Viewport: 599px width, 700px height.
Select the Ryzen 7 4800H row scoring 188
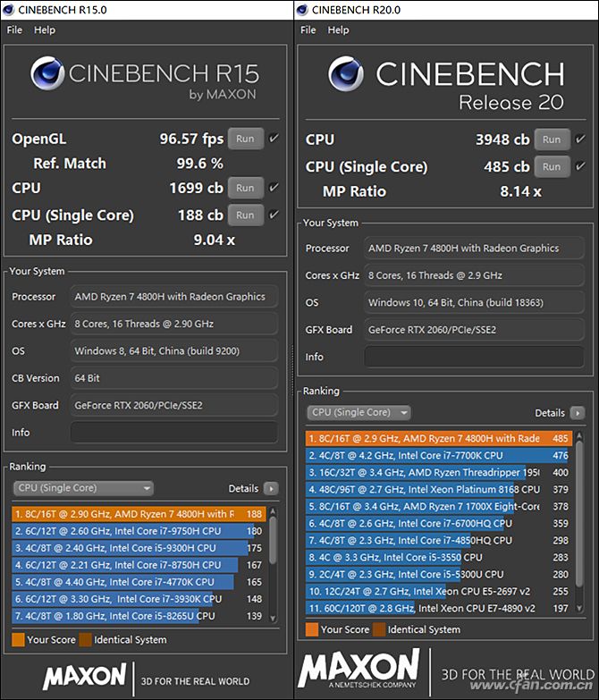coord(139,514)
